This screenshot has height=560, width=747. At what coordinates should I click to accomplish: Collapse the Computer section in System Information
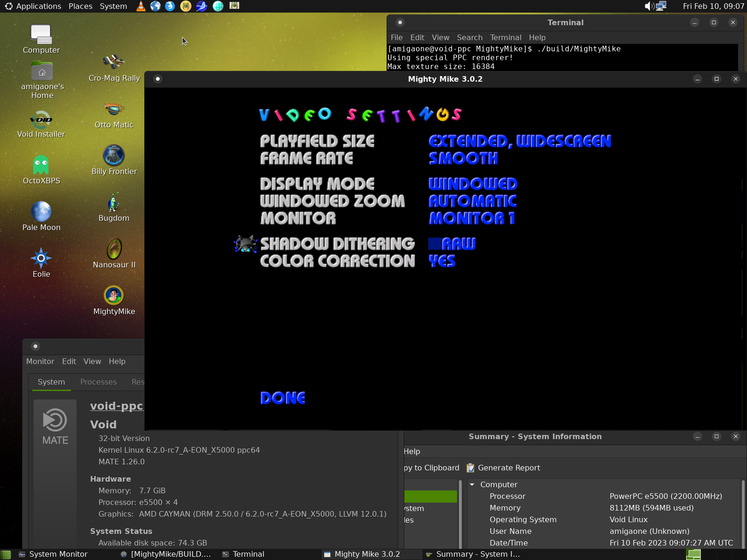472,484
